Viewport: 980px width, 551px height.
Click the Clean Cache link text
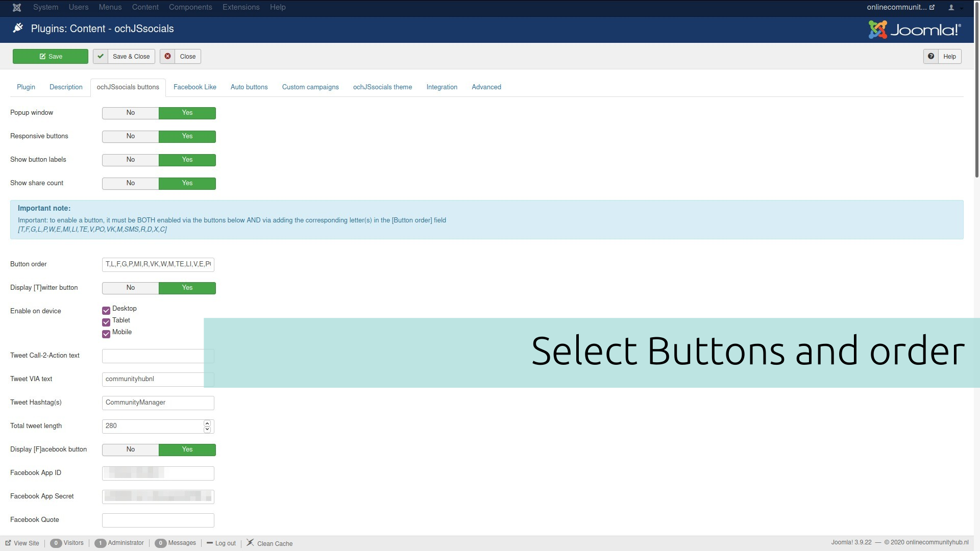[275, 543]
